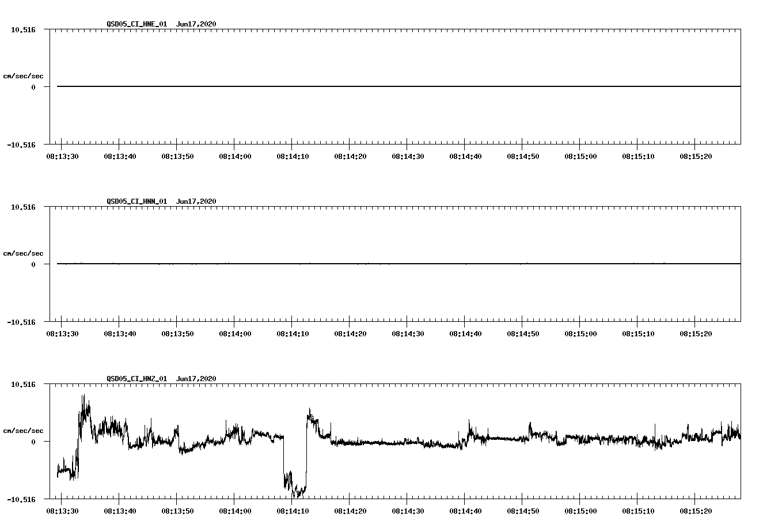Screen dimensions: 782x532
Task: Click the zero axis label of the HNZ plot
Action: 33,442
